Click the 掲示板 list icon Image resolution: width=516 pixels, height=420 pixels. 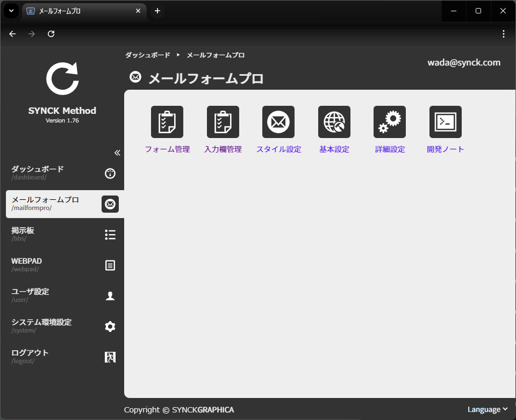[110, 235]
